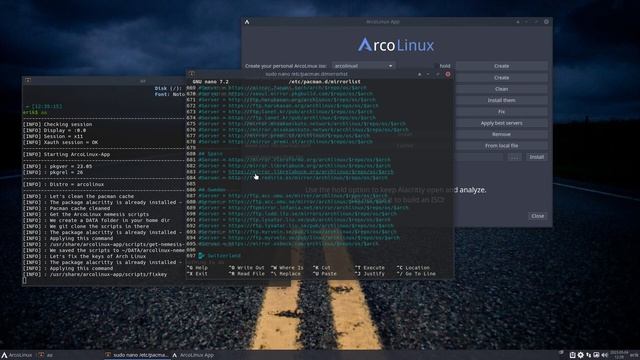Click '[INFO] Starting ArcoLinux-App' line
640x360 pixels.
pyautogui.click(x=66, y=154)
